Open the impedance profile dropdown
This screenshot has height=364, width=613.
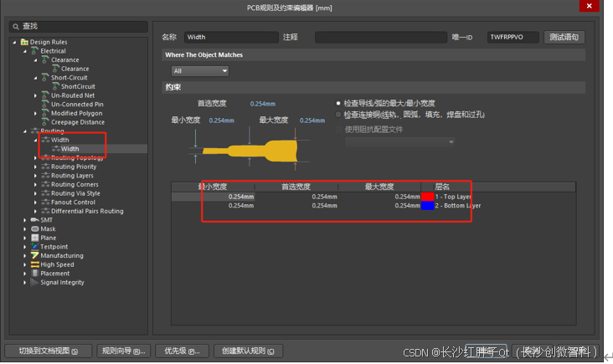click(x=399, y=141)
